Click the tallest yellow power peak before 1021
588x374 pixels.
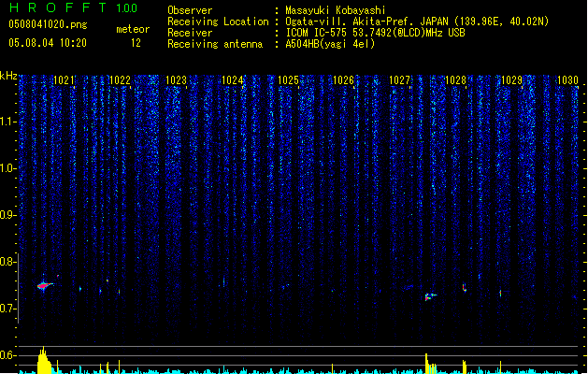pyautogui.click(x=44, y=360)
